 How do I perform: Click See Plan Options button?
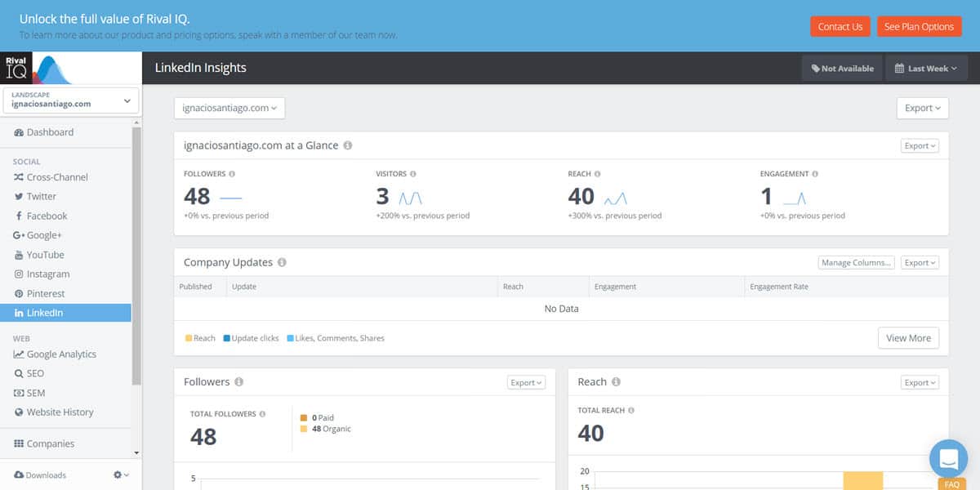click(919, 27)
